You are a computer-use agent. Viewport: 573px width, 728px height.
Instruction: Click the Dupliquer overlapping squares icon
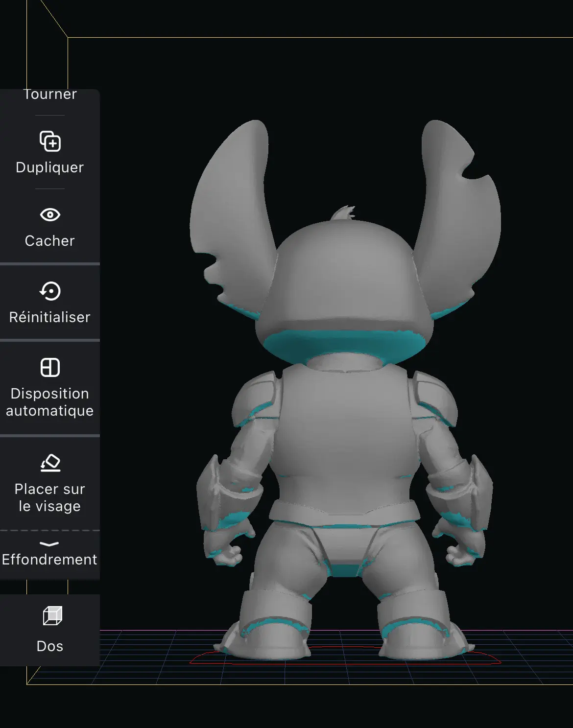pyautogui.click(x=50, y=141)
